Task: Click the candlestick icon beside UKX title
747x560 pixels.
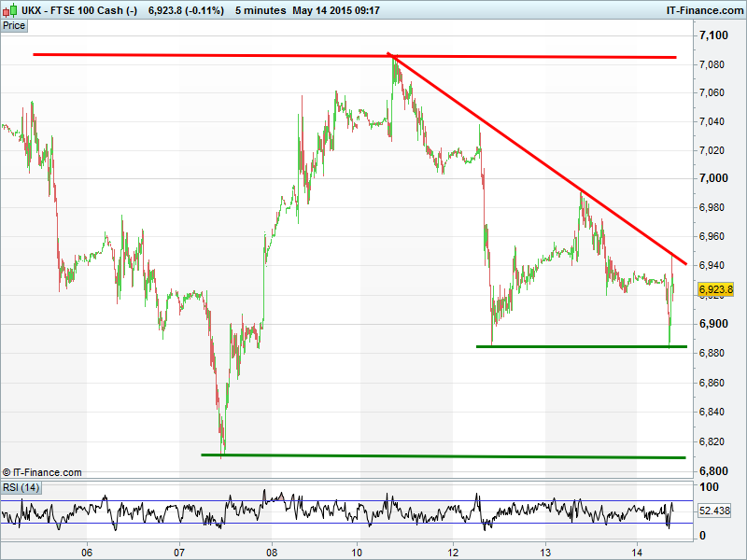Action: coord(10,10)
